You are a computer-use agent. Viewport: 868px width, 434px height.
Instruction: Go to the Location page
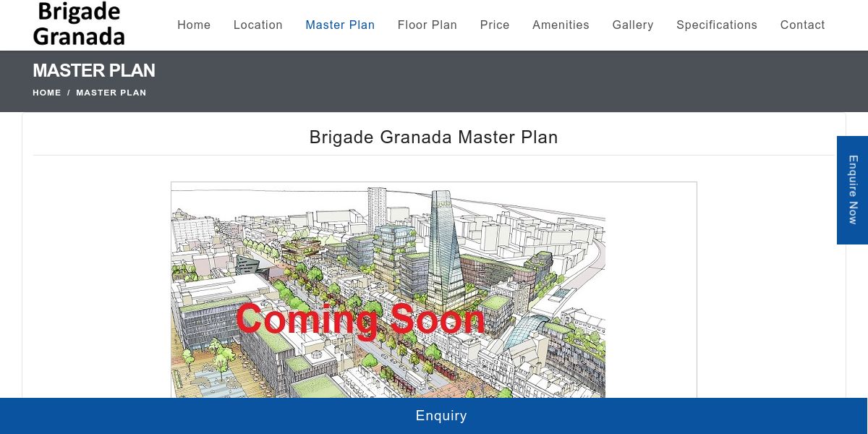(258, 25)
